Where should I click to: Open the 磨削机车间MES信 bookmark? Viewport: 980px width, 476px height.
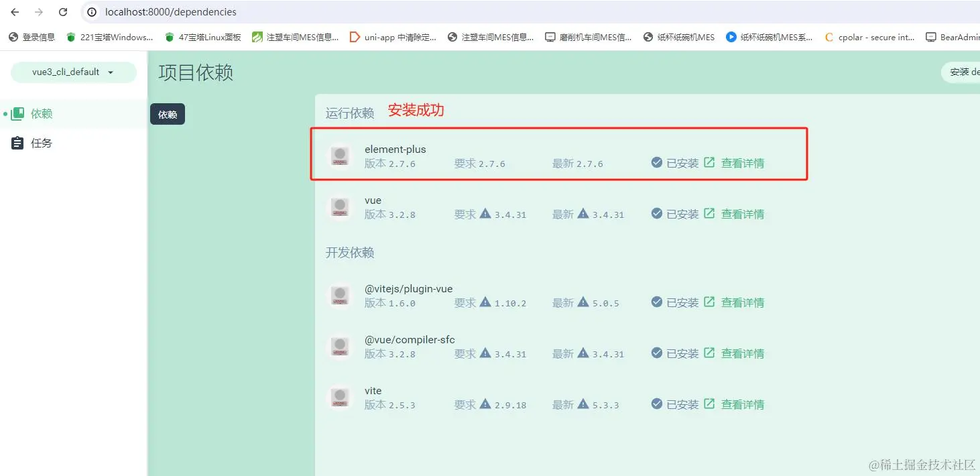tap(589, 38)
